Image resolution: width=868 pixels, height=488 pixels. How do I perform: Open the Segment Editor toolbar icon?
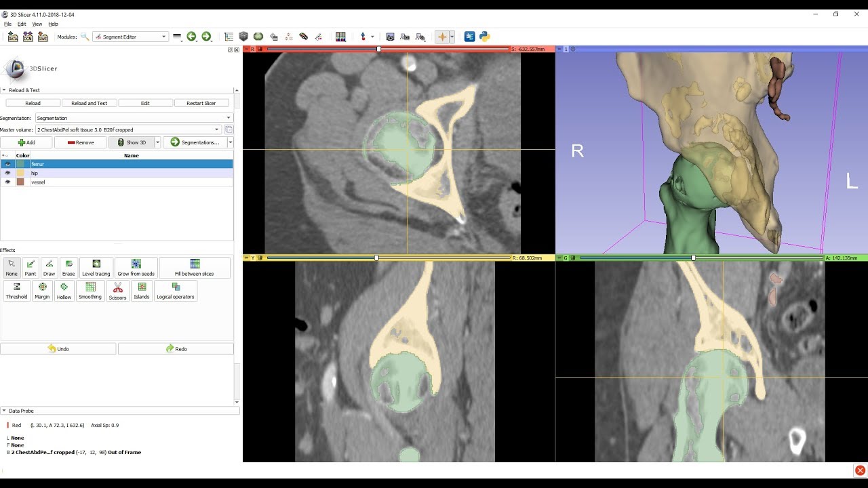(319, 37)
